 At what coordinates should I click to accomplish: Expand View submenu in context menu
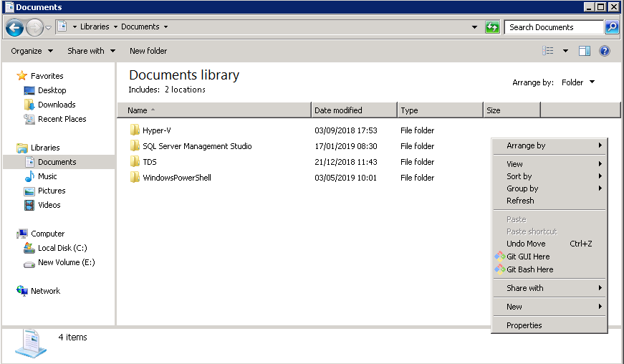tap(549, 164)
